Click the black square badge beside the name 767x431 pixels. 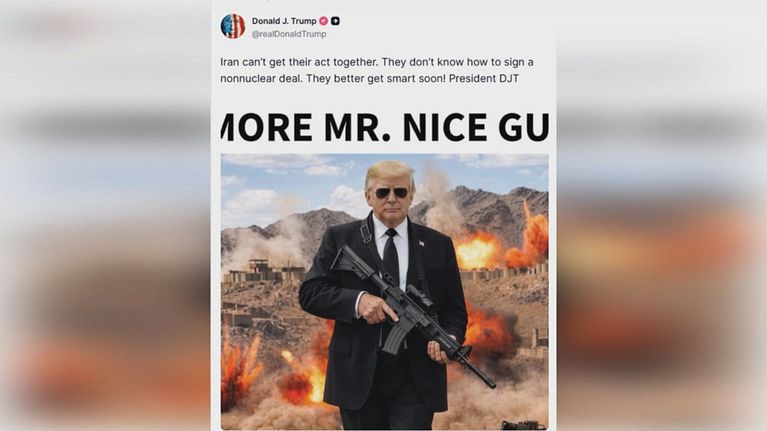336,21
